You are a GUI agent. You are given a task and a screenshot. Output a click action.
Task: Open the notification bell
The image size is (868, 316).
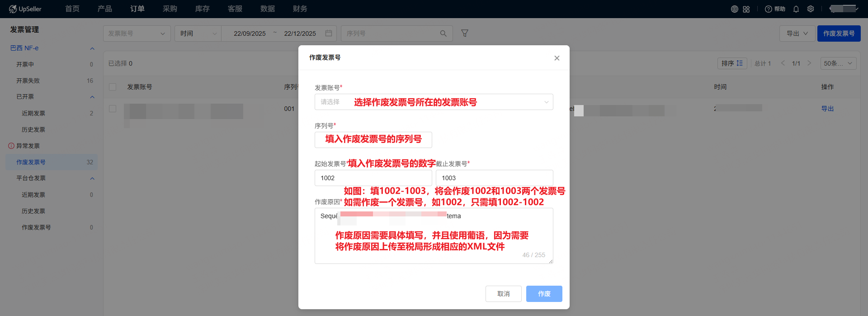click(796, 9)
